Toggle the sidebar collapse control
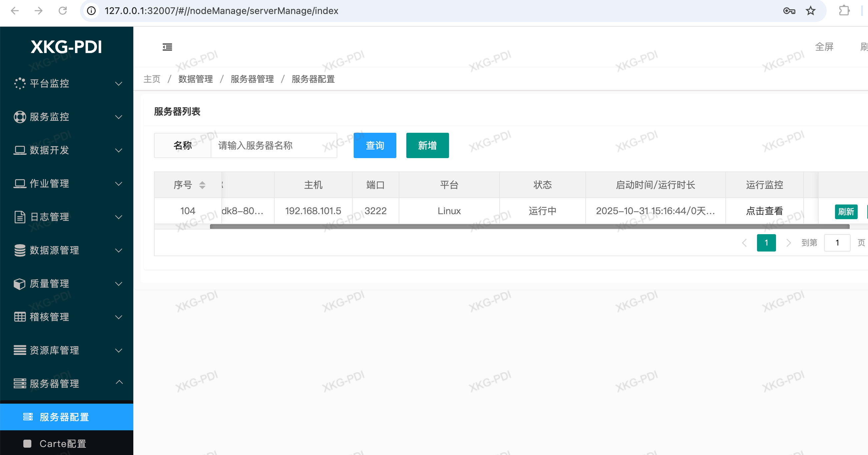Image resolution: width=868 pixels, height=455 pixels. tap(167, 47)
